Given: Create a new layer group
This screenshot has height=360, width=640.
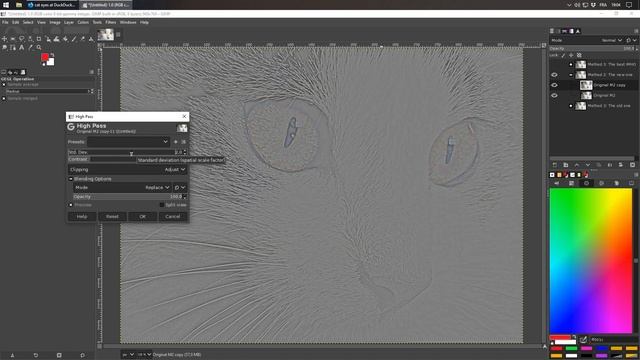Looking at the screenshot, I should (565, 165).
